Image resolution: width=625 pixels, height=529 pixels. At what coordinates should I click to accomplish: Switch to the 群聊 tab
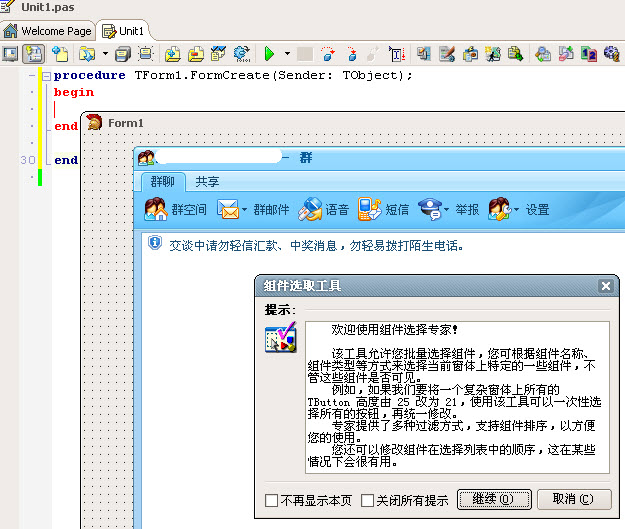point(162,181)
